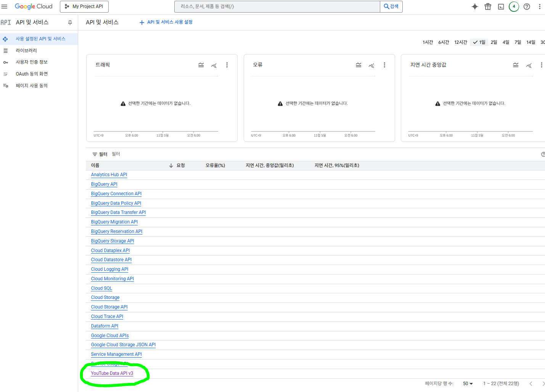Open BigQuery Reservation API link
The image size is (545, 392).
tap(117, 231)
